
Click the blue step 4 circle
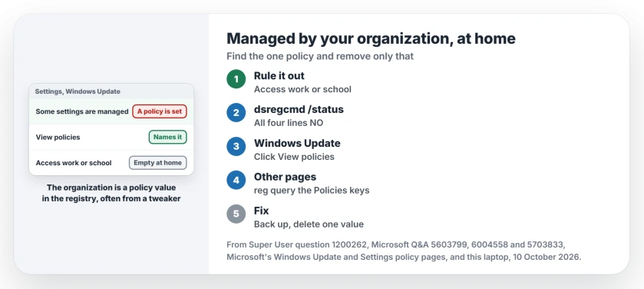pyautogui.click(x=236, y=180)
